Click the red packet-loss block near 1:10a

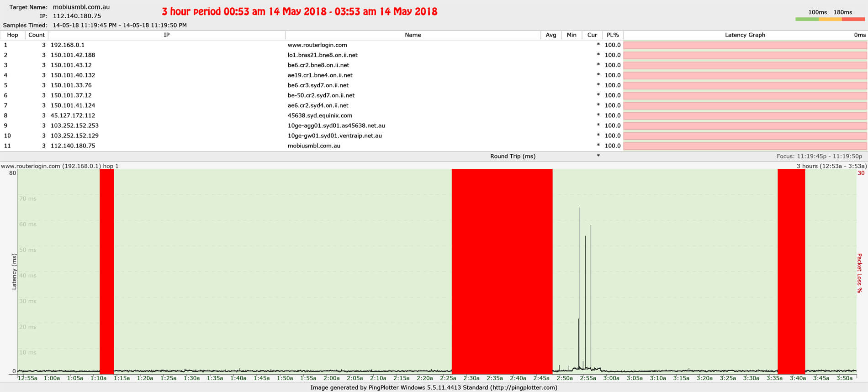pos(106,272)
